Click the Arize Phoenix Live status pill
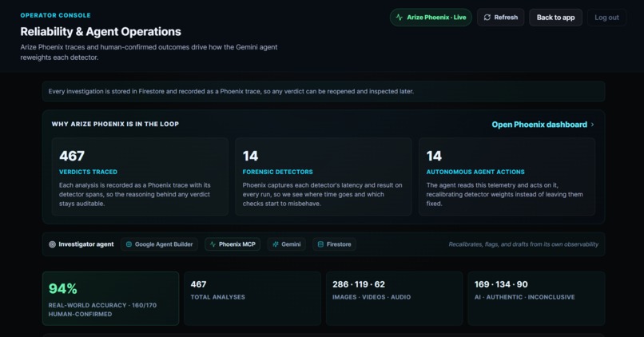Screen dimensions: 644x337 (431, 18)
